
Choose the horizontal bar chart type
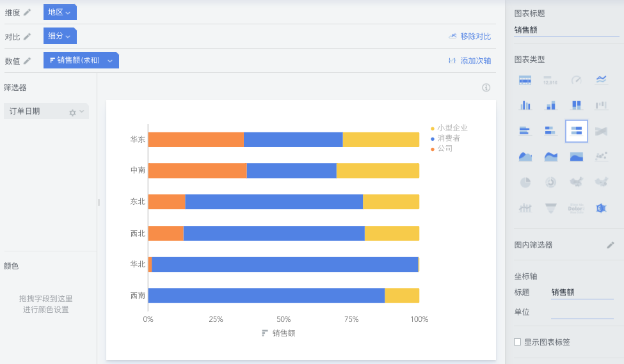pyautogui.click(x=525, y=131)
